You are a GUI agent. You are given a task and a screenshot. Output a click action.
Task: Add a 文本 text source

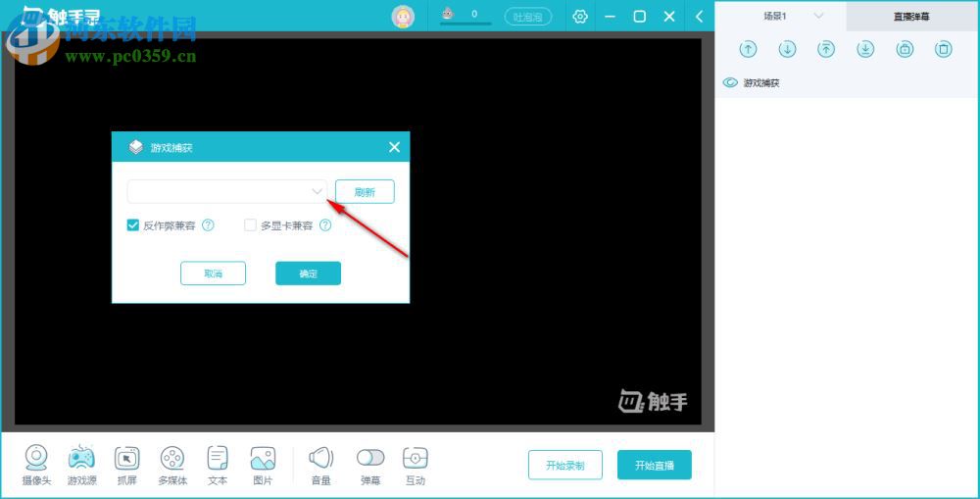(218, 465)
